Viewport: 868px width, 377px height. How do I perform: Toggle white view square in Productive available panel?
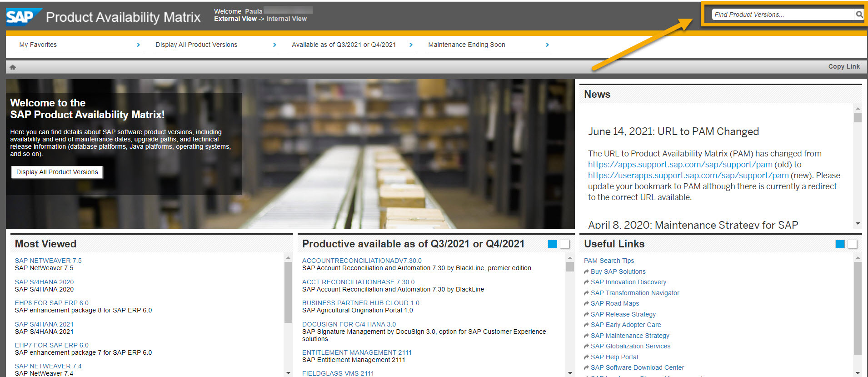click(x=564, y=244)
